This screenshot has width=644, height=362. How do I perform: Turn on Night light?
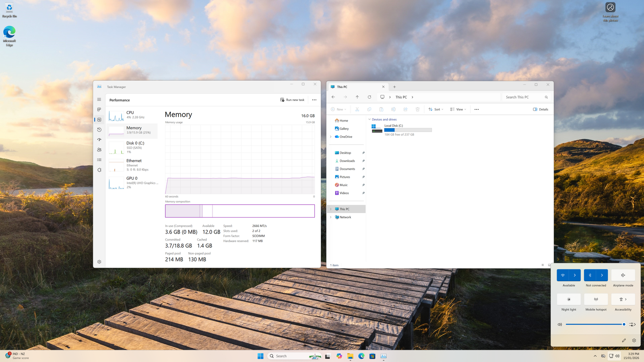click(x=568, y=299)
